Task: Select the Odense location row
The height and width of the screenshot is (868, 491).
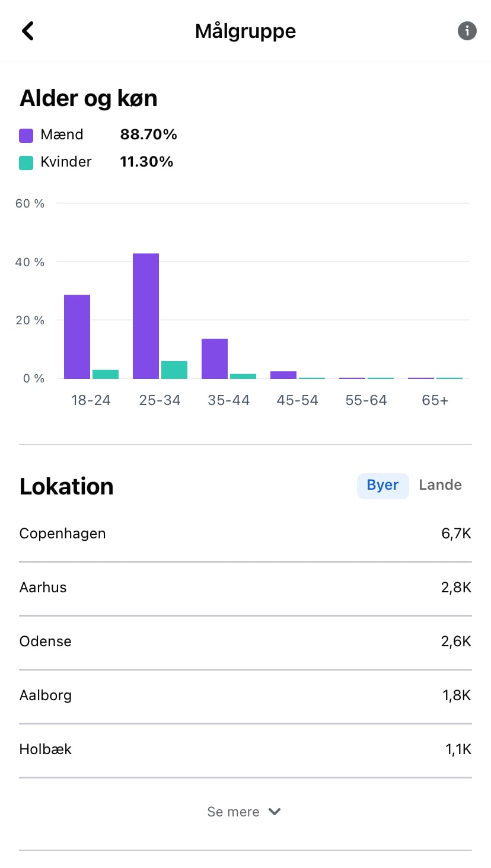Action: coord(245,642)
